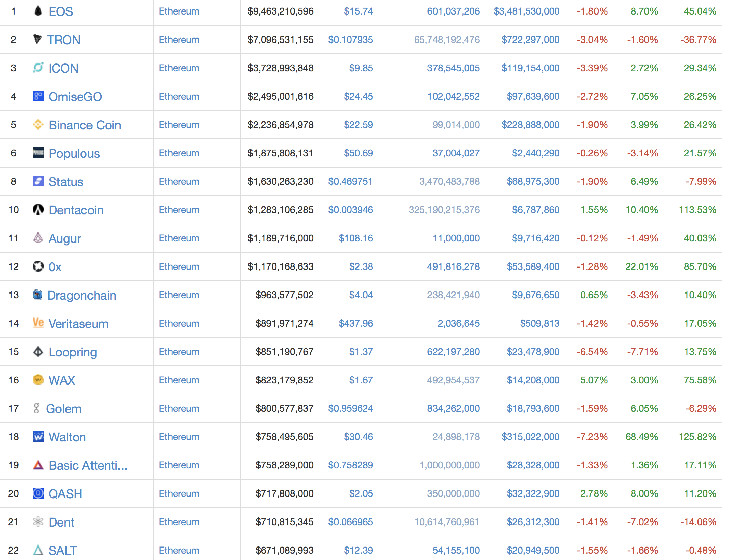The image size is (738, 560).
Task: Open the SALT name link
Action: tap(63, 551)
